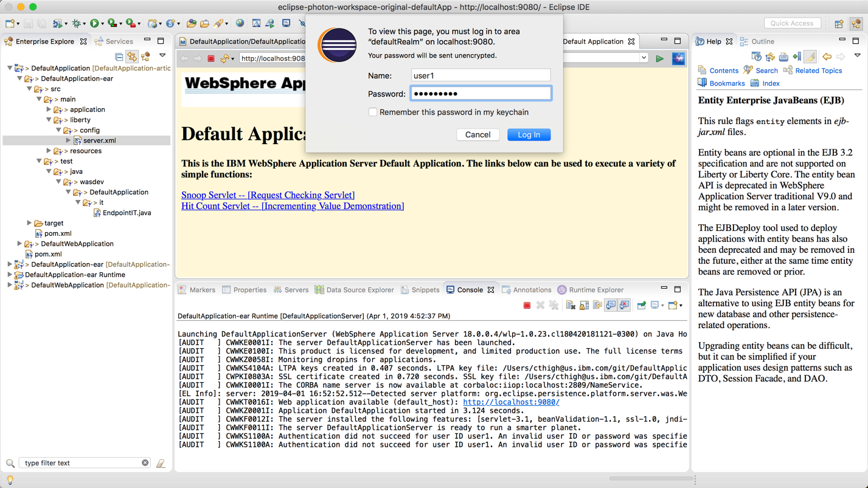Toggle Scroll Lock in Console toolbar
This screenshot has height=488, width=868.
click(584, 305)
